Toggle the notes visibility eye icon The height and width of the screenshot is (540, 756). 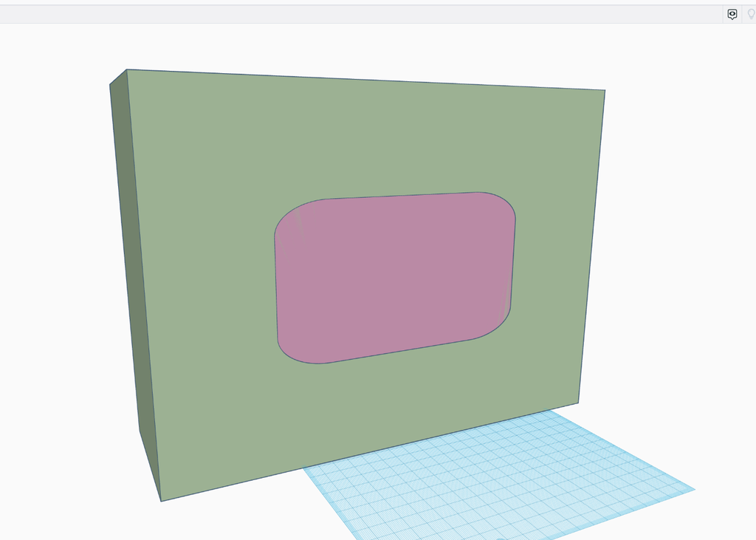(732, 14)
